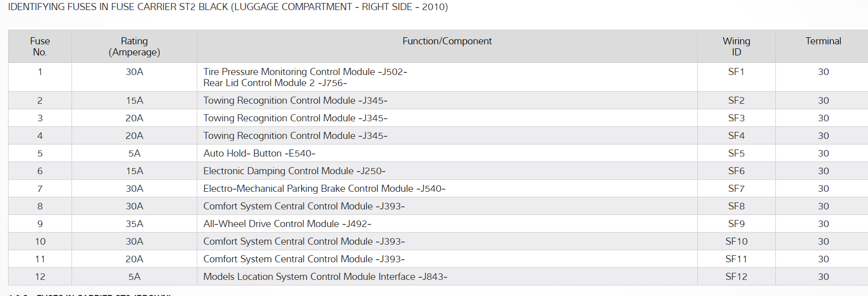The image size is (868, 296).
Task: Click the 15A rating for fuse 2
Action: (x=134, y=101)
